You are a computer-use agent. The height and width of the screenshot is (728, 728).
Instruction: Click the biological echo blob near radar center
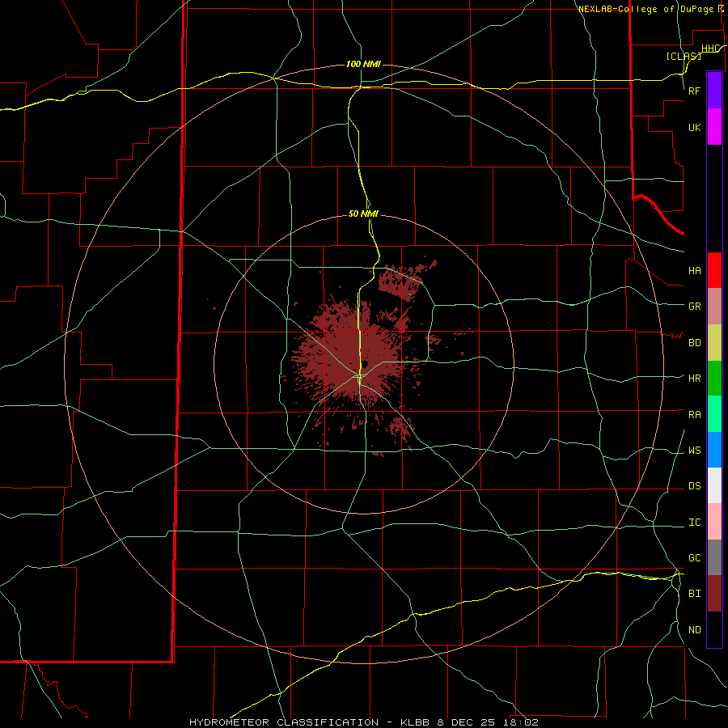(x=350, y=358)
